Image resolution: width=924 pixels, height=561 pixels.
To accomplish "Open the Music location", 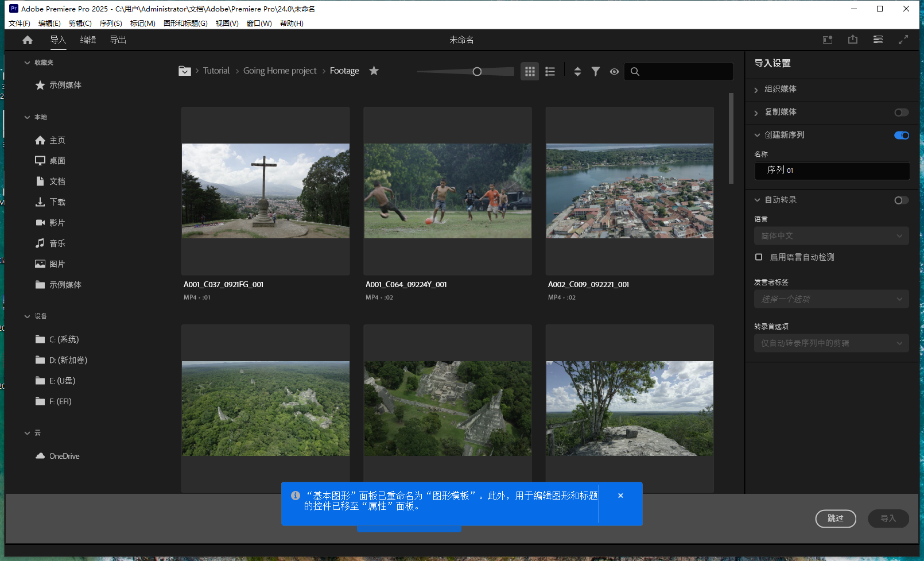I will [x=50, y=243].
